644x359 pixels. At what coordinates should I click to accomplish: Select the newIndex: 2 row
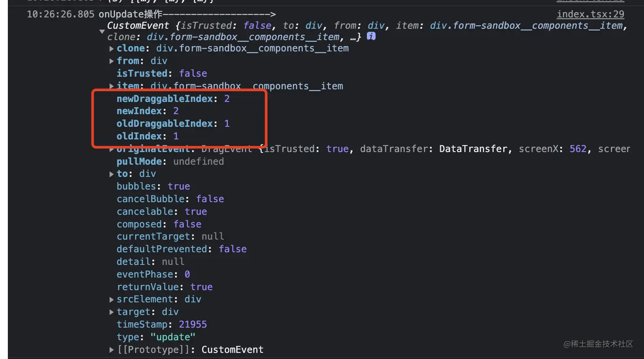pyautogui.click(x=148, y=111)
